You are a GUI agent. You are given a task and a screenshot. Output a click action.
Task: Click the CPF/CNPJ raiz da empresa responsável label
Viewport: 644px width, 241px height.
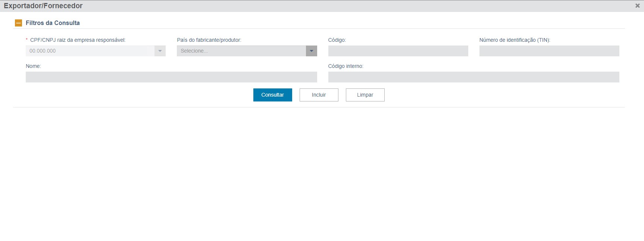point(78,40)
